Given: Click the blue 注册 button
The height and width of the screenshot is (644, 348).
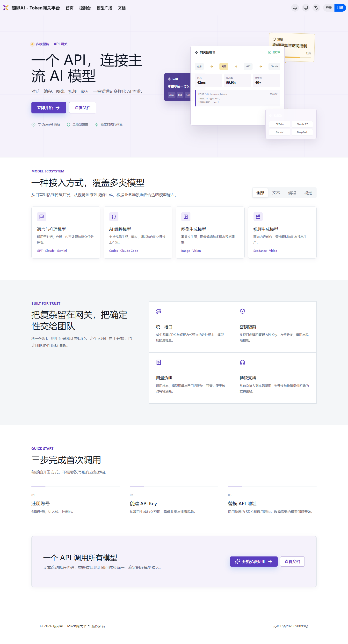Looking at the screenshot, I should [x=340, y=8].
